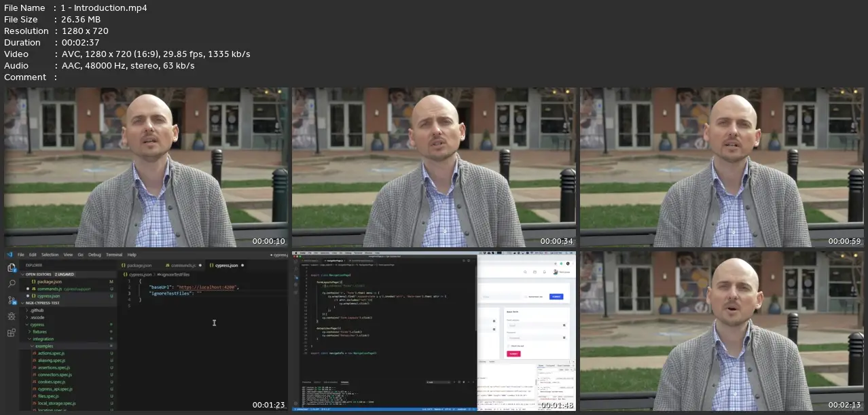
Task: Open the Edit menu
Action: (x=33, y=255)
